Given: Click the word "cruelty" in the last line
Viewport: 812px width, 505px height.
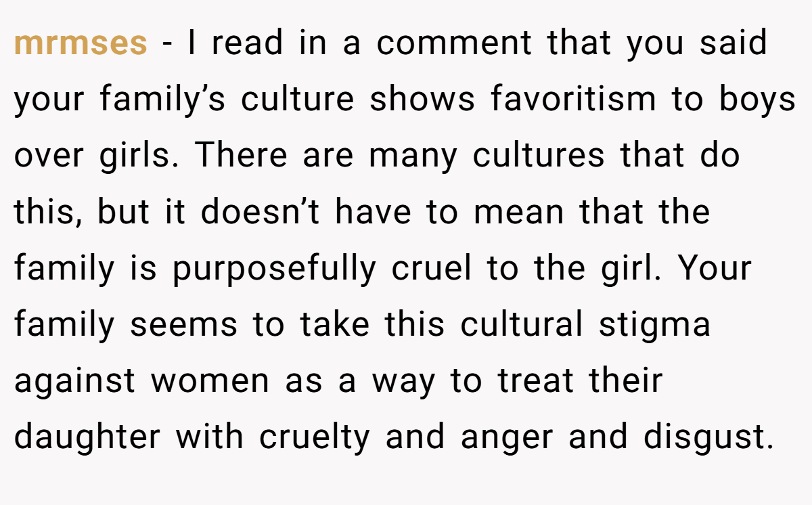Looking at the screenshot, I should 315,439.
